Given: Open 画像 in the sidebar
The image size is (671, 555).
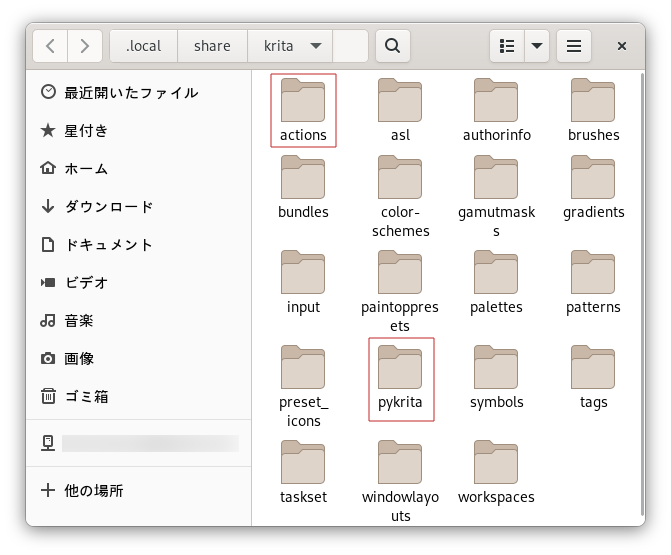Looking at the screenshot, I should tap(139, 359).
